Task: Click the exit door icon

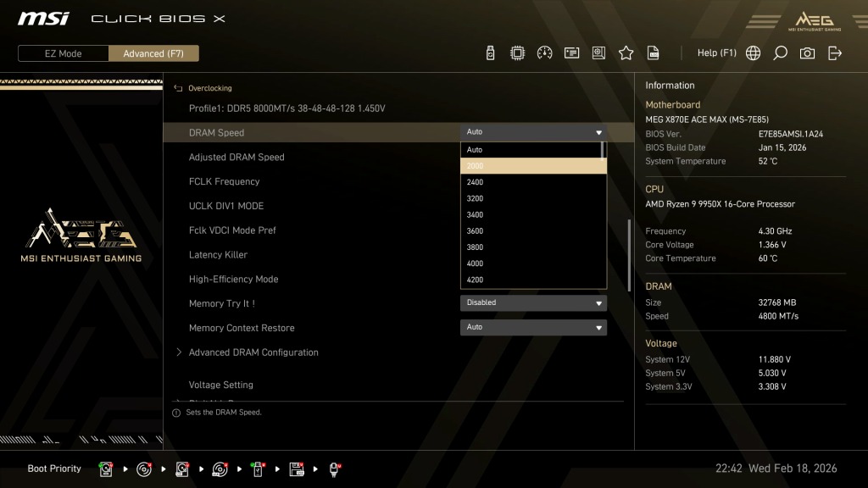Action: (x=835, y=53)
